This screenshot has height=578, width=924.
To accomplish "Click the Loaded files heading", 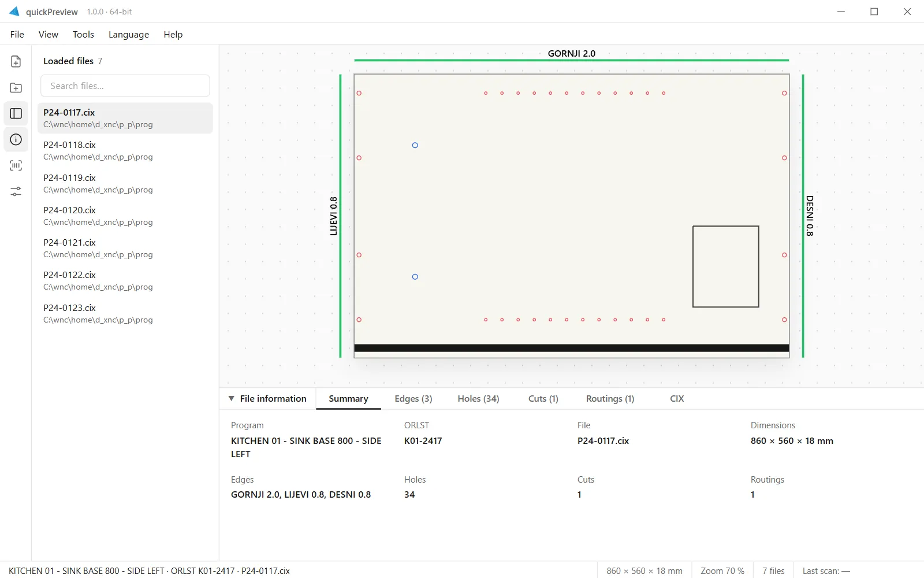I will pyautogui.click(x=68, y=61).
